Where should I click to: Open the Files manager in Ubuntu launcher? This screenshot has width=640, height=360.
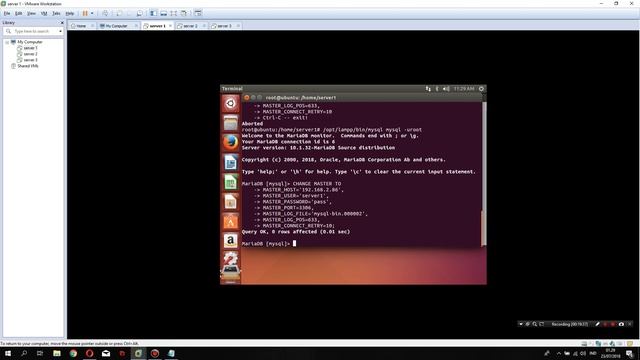tap(230, 123)
